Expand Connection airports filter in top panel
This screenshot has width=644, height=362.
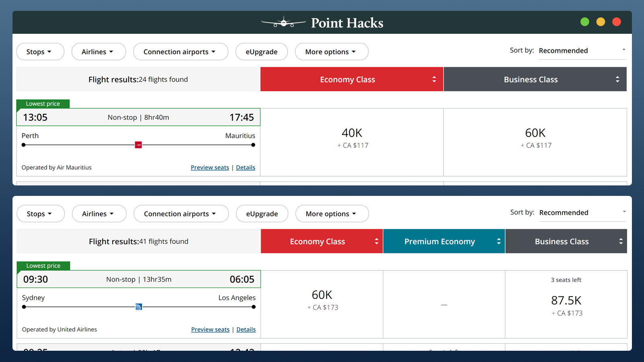click(x=181, y=51)
